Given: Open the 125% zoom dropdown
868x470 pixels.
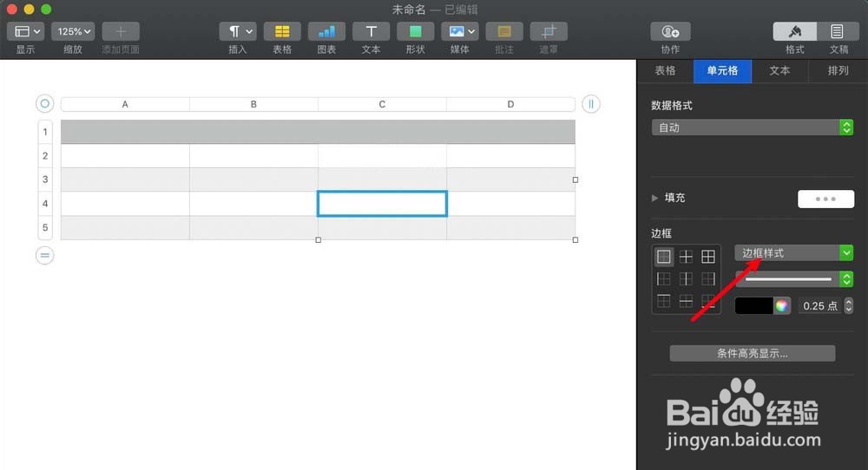Looking at the screenshot, I should coord(73,31).
